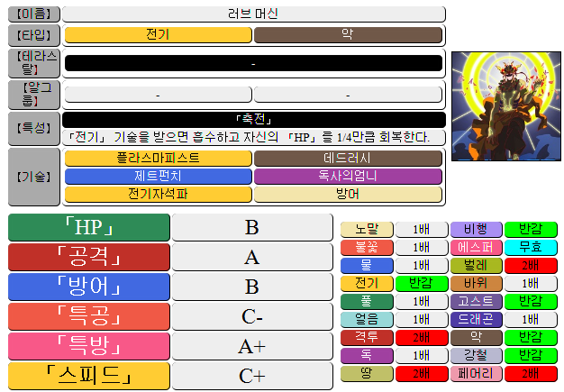Choose the 제트펀치 move
The width and height of the screenshot is (564, 392).
point(158,176)
